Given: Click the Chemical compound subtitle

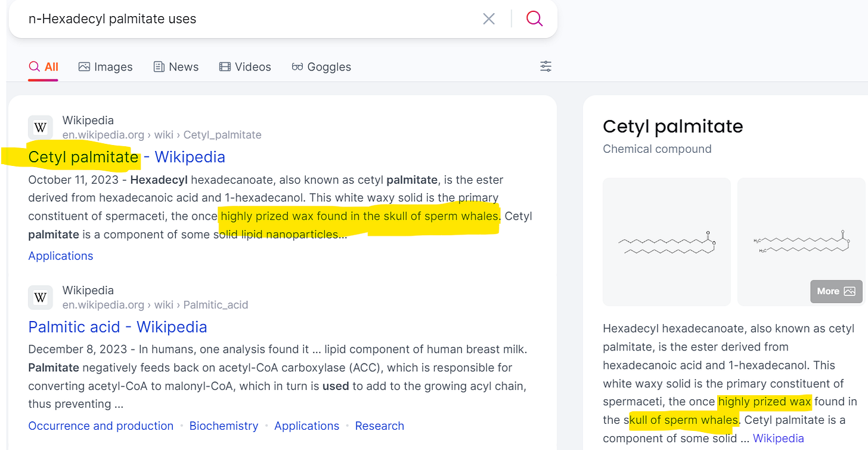Looking at the screenshot, I should [x=657, y=149].
